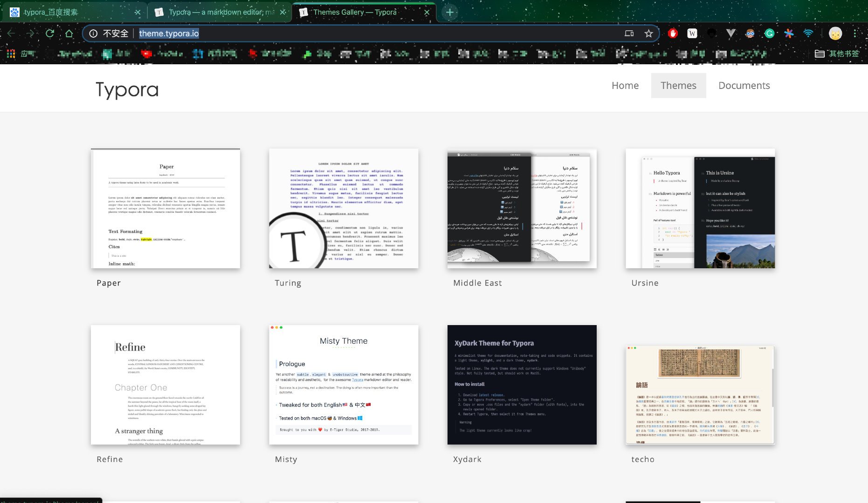Open the Chrome three-dot menu

point(855,34)
